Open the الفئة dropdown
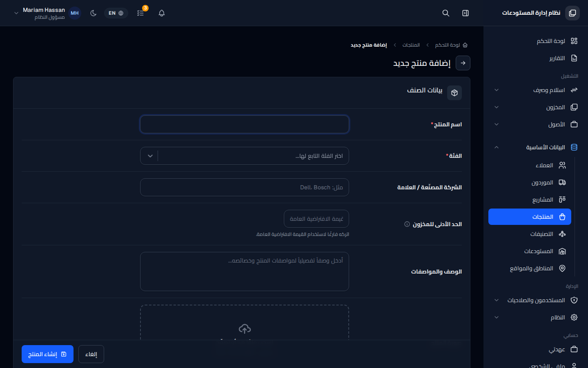This screenshot has height=368, width=588. point(245,156)
